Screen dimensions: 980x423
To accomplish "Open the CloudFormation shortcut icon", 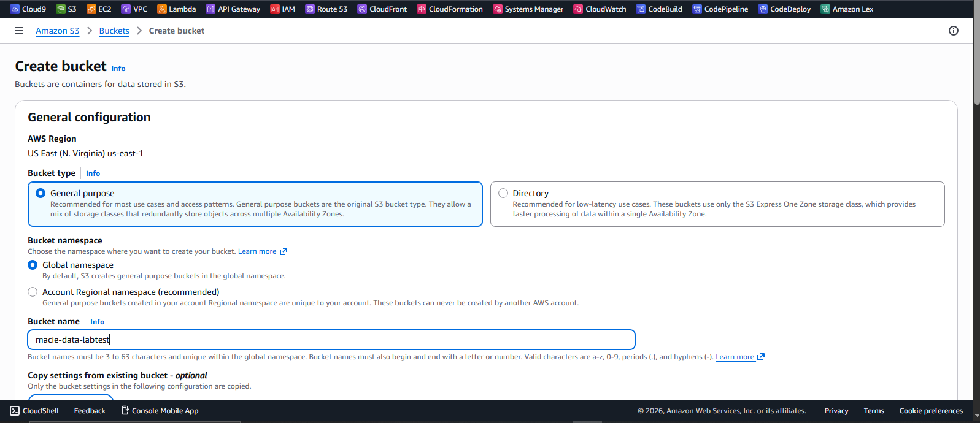I will coord(422,9).
